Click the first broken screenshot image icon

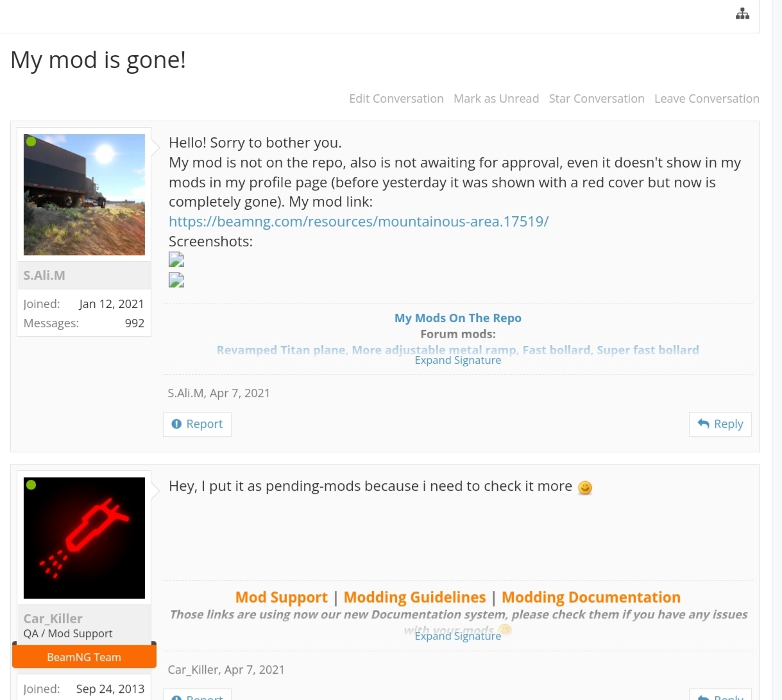click(x=176, y=260)
